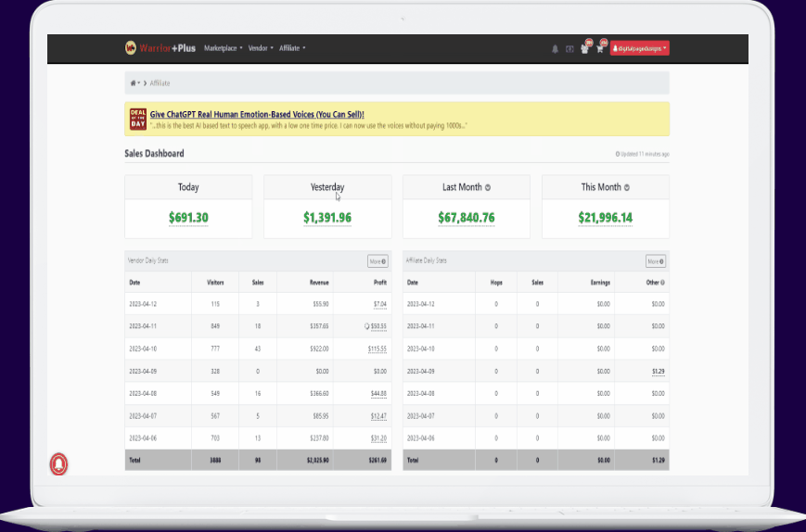Open the shopping cart icon
Screen dimensions: 806x532
[599, 49]
